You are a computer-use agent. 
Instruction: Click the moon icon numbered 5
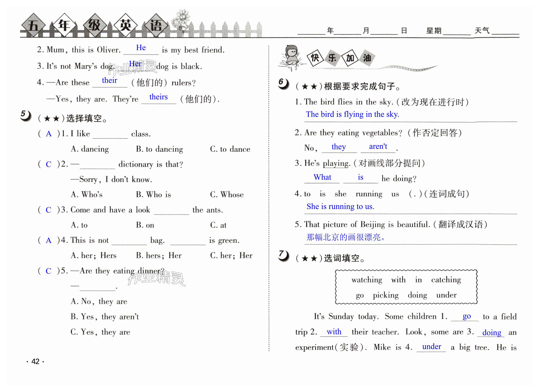coord(26,116)
